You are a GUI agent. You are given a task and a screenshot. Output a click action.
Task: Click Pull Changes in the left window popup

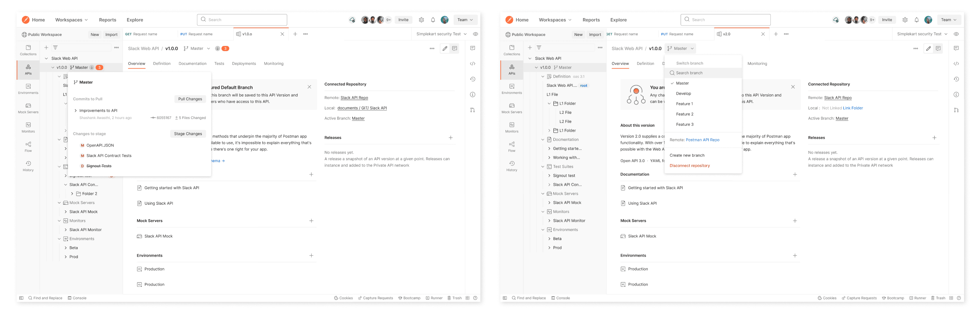tap(190, 99)
